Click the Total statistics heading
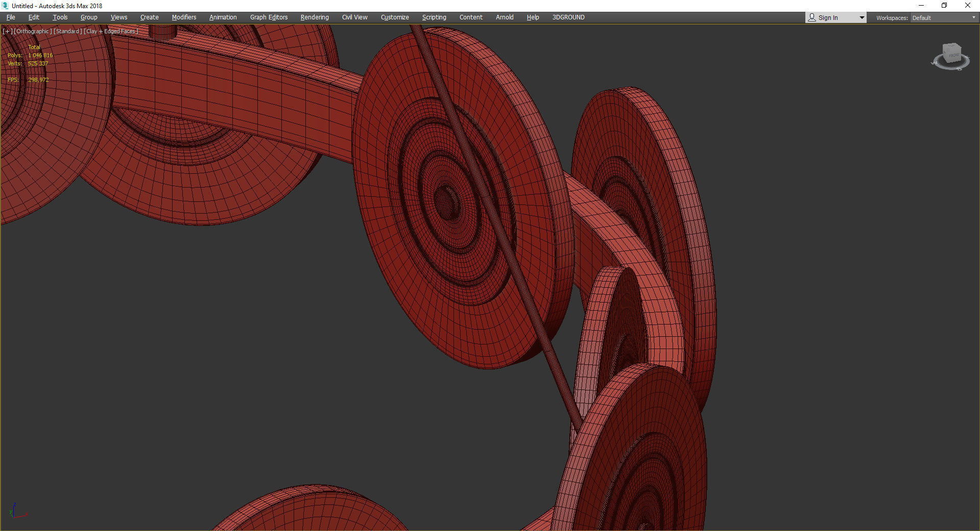The height and width of the screenshot is (531, 980). (34, 47)
